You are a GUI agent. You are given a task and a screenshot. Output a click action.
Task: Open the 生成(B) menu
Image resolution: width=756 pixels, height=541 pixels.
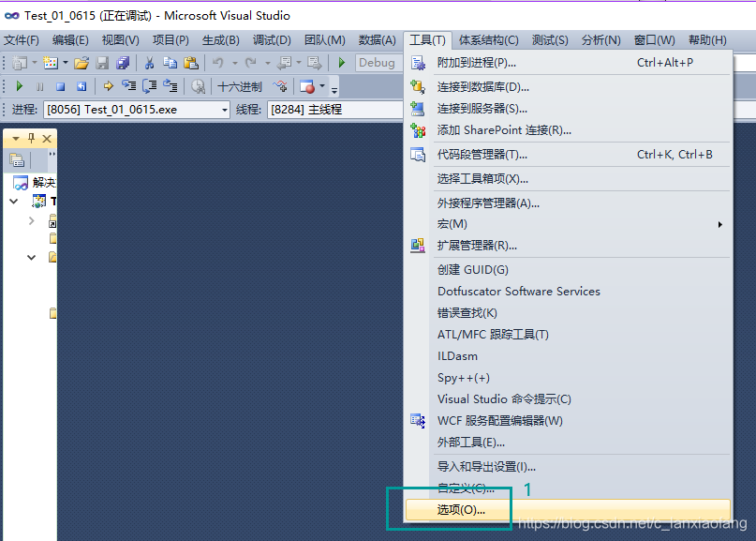(x=221, y=40)
